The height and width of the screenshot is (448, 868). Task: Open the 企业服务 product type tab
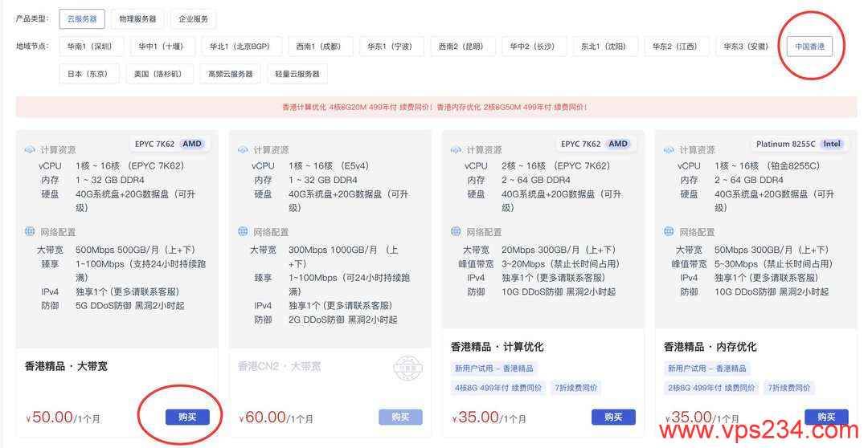coord(193,18)
